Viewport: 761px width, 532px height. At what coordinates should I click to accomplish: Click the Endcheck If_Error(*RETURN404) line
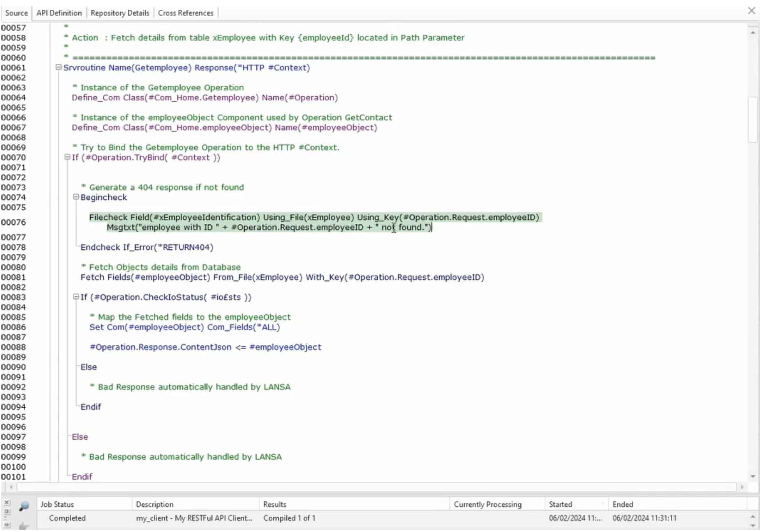(x=146, y=247)
